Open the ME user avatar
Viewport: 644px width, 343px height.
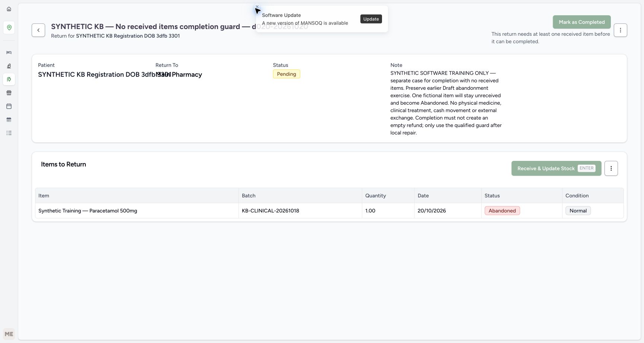(9, 334)
